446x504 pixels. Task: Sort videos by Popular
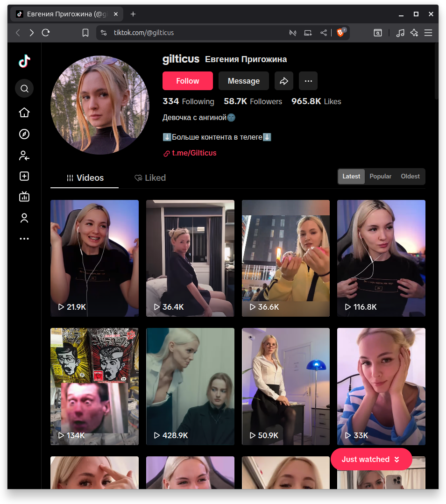[x=380, y=177]
